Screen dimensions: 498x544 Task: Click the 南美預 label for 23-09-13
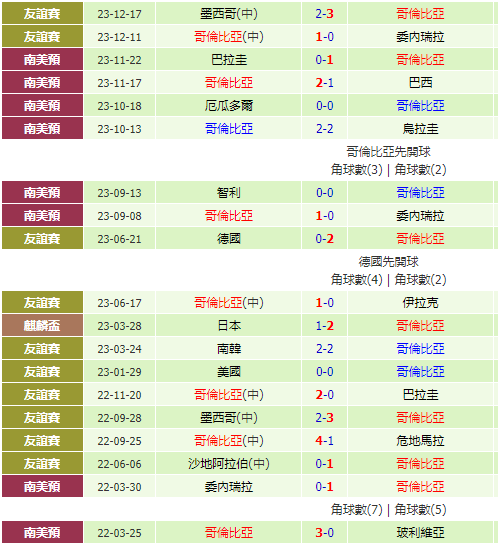(42, 193)
